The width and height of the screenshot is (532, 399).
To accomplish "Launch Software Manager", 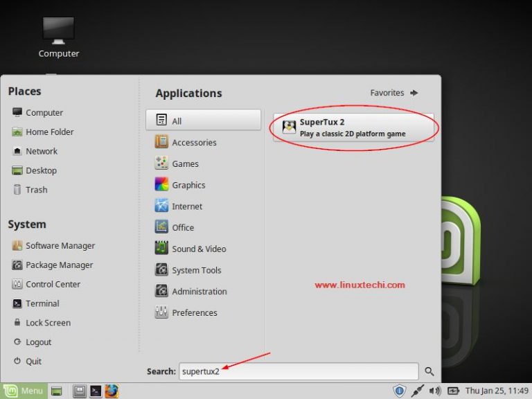I will coord(53,246).
